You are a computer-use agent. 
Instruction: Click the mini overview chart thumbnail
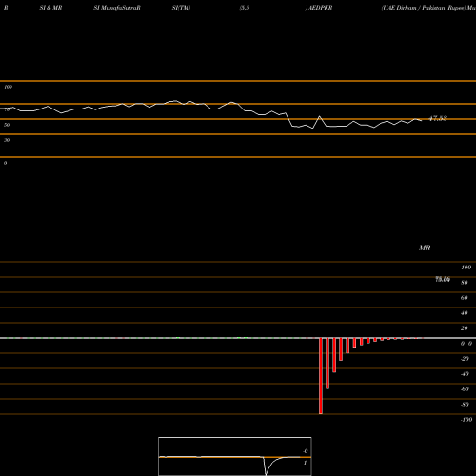click(235, 456)
